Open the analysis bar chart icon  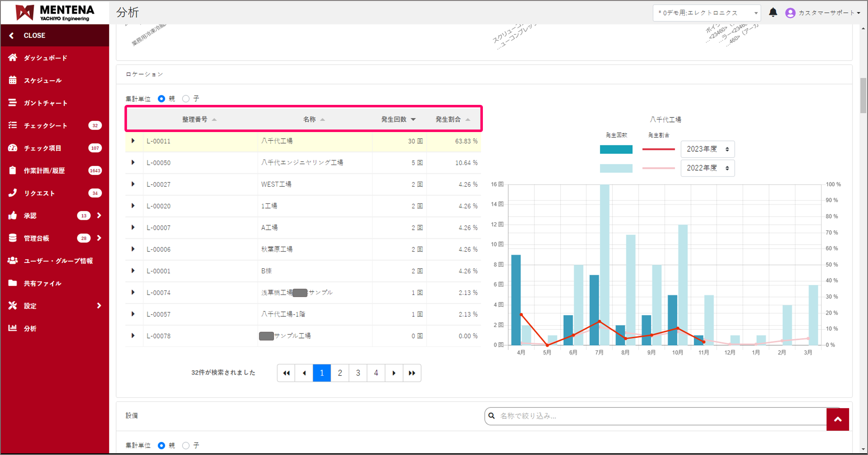click(x=13, y=328)
